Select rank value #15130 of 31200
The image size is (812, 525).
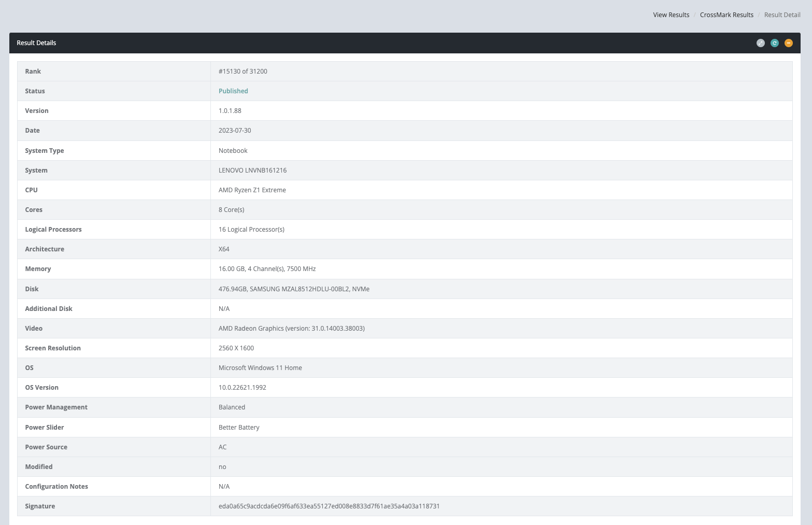(243, 72)
